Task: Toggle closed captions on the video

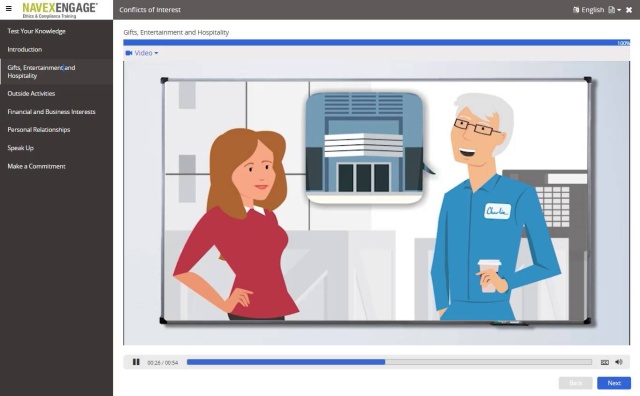Action: (x=604, y=362)
